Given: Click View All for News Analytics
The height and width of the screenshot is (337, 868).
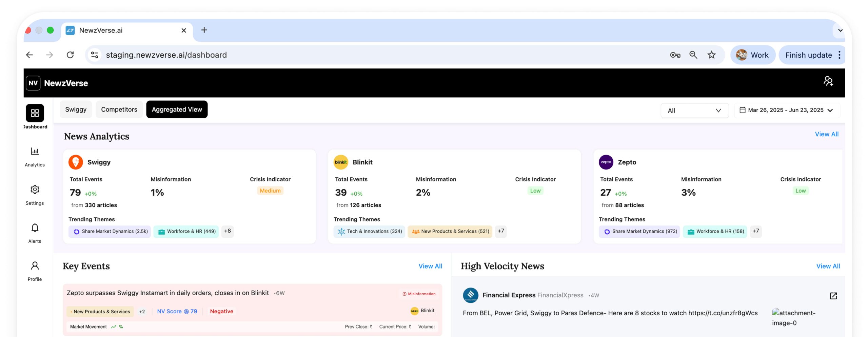Looking at the screenshot, I should pyautogui.click(x=826, y=134).
